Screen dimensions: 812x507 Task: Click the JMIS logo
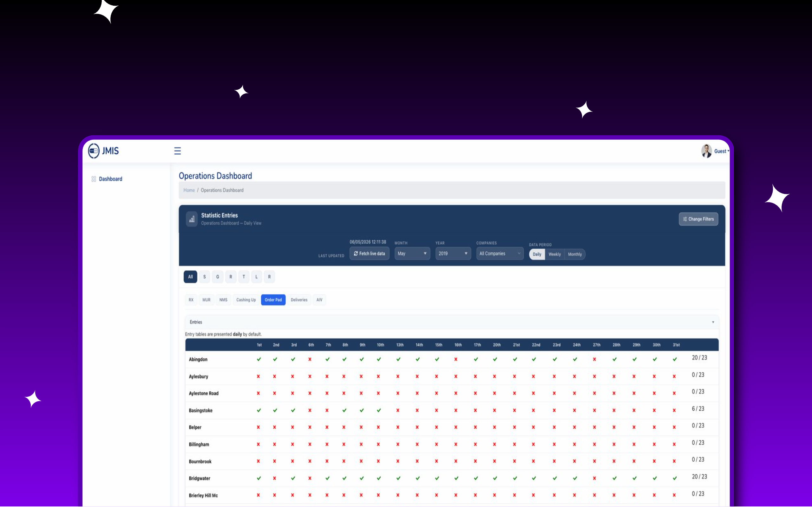coord(103,151)
